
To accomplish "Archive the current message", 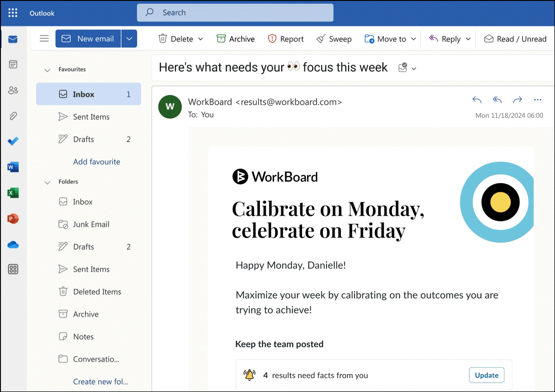I will click(x=235, y=39).
